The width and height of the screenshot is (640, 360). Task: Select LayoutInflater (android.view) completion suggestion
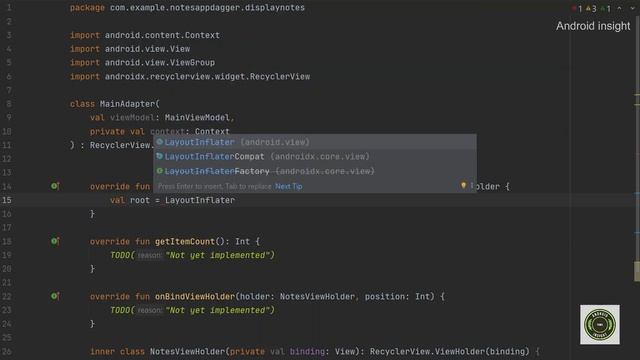click(x=315, y=142)
